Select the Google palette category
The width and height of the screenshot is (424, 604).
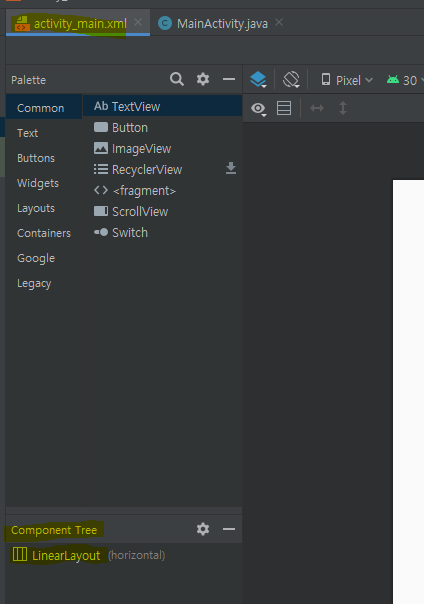[x=44, y=258]
